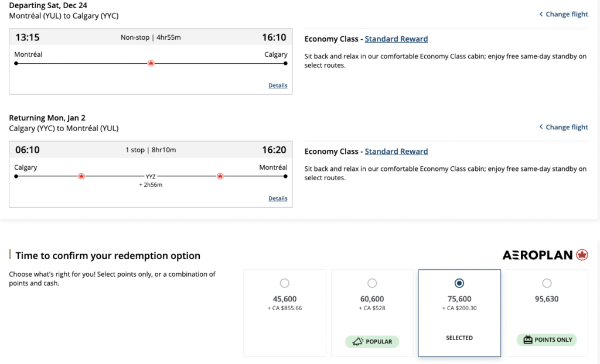Click the POINTS ONLY badge
The width and height of the screenshot is (600, 364).
[x=547, y=340]
